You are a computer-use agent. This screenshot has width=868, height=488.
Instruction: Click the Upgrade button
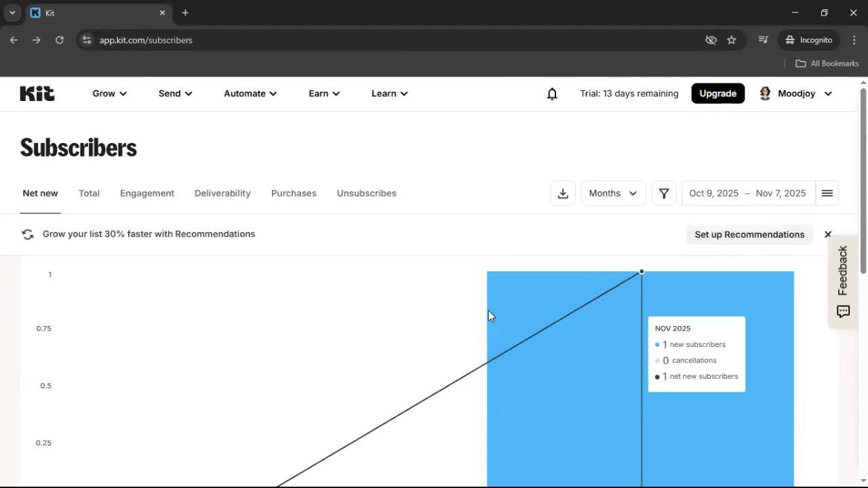pos(717,94)
